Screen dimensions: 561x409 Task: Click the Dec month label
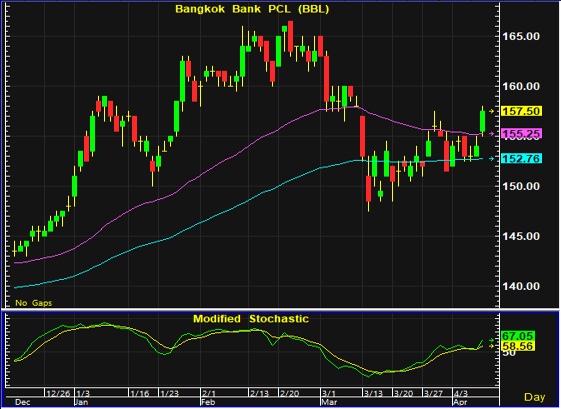23,402
